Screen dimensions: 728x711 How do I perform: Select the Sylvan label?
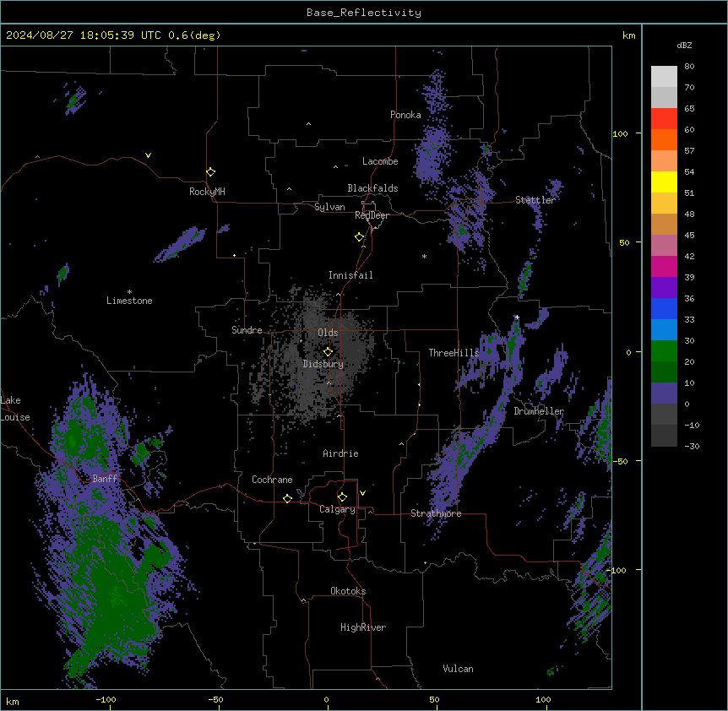point(329,207)
